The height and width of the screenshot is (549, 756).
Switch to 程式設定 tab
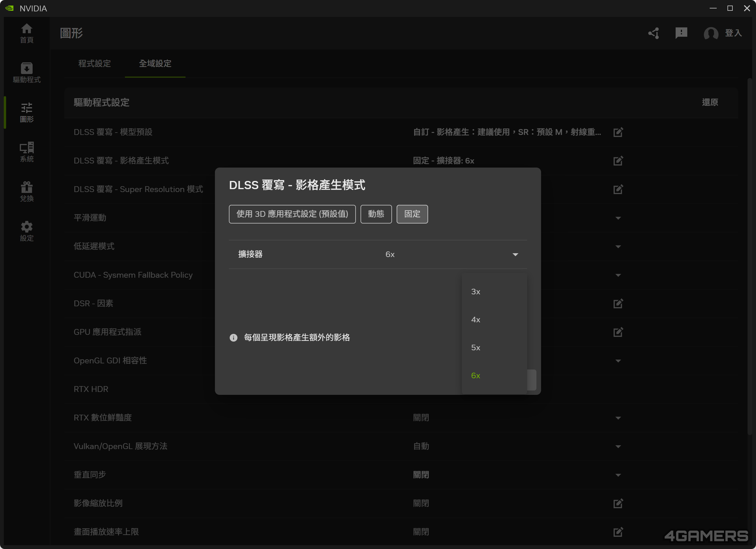click(94, 63)
